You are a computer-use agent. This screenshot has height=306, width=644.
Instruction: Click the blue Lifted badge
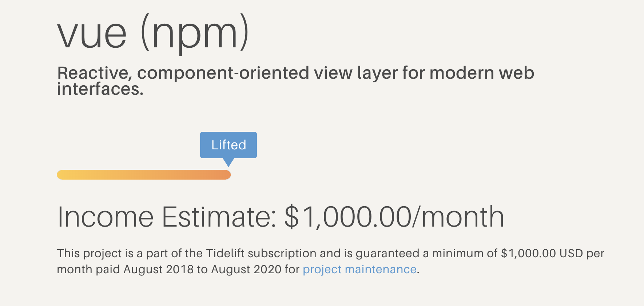[x=228, y=145]
